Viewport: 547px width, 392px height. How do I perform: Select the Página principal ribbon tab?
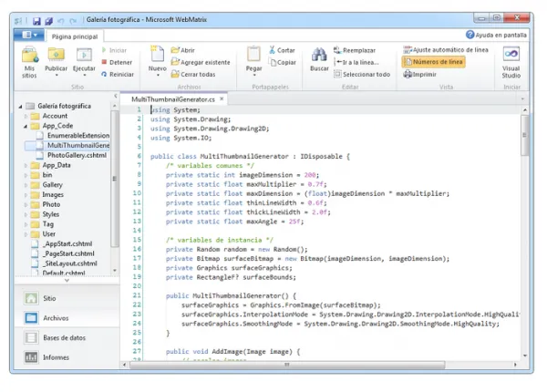[75, 36]
